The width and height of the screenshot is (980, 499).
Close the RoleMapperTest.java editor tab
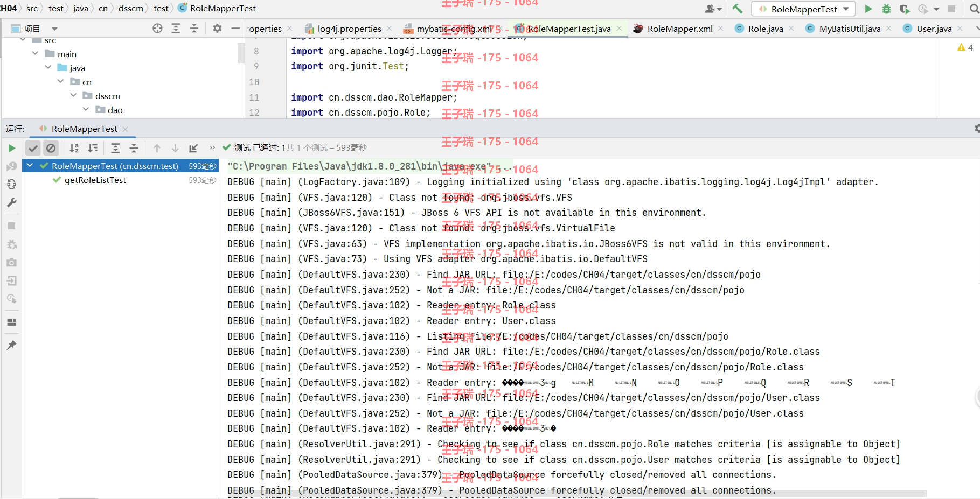click(x=619, y=29)
